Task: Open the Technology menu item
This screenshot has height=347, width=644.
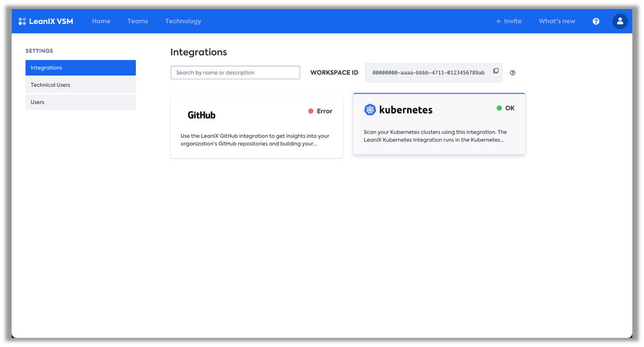Action: (x=183, y=21)
